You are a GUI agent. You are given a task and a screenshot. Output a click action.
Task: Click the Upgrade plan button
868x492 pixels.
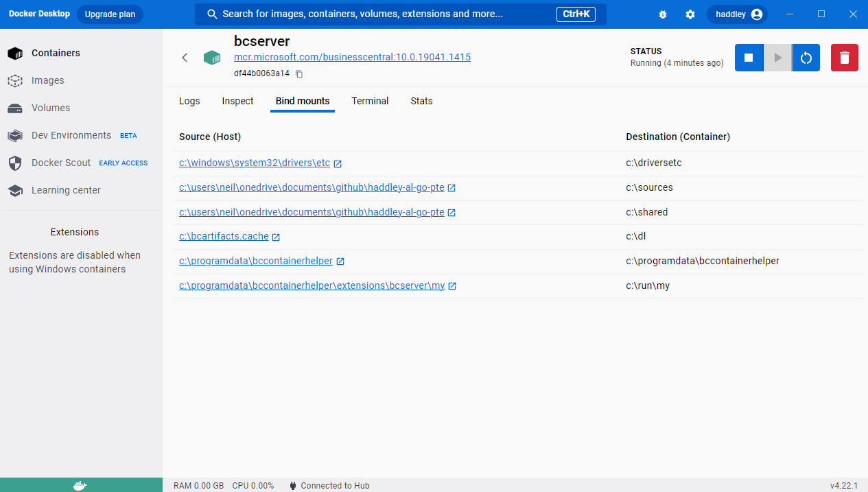point(110,14)
